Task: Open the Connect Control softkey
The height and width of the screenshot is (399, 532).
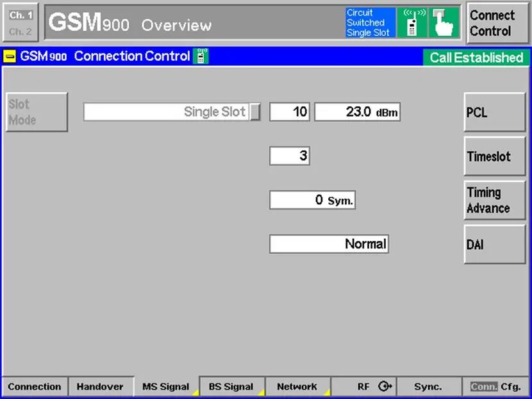Action: [x=497, y=23]
